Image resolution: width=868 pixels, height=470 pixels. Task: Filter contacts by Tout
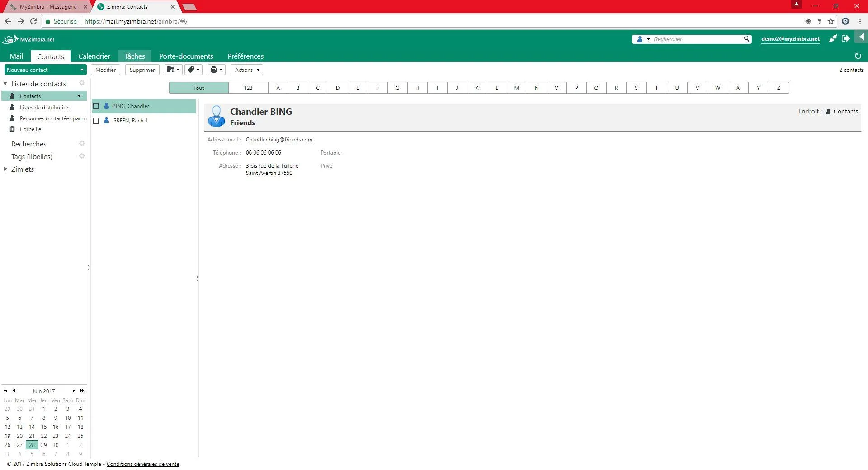199,88
